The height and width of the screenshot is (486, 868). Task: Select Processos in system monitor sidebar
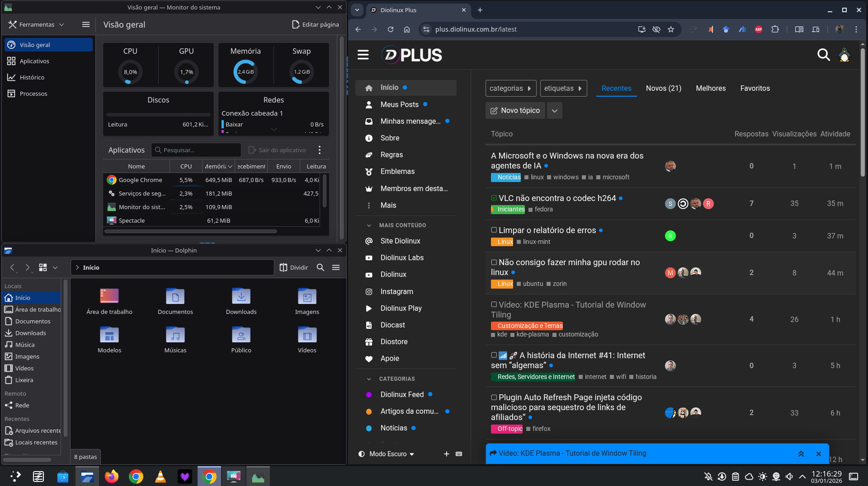point(33,93)
